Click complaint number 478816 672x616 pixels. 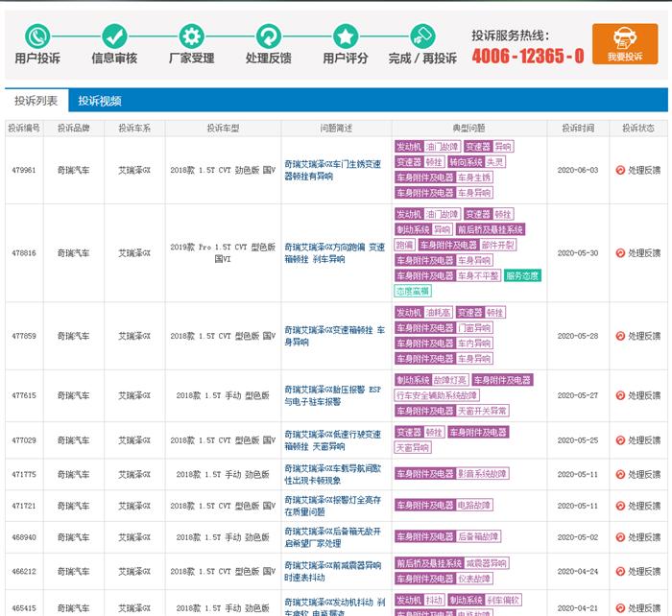coord(24,253)
